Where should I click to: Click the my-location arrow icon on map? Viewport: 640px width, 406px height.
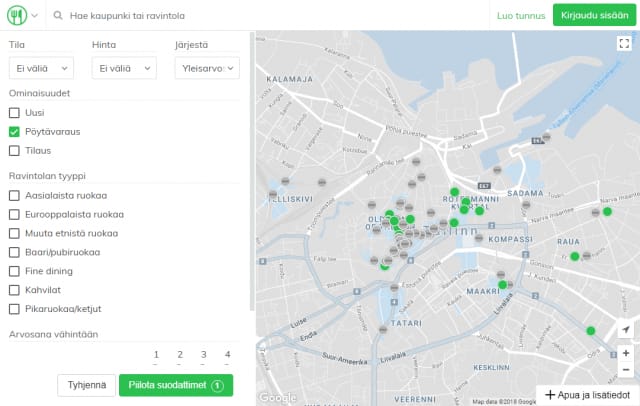point(625,330)
